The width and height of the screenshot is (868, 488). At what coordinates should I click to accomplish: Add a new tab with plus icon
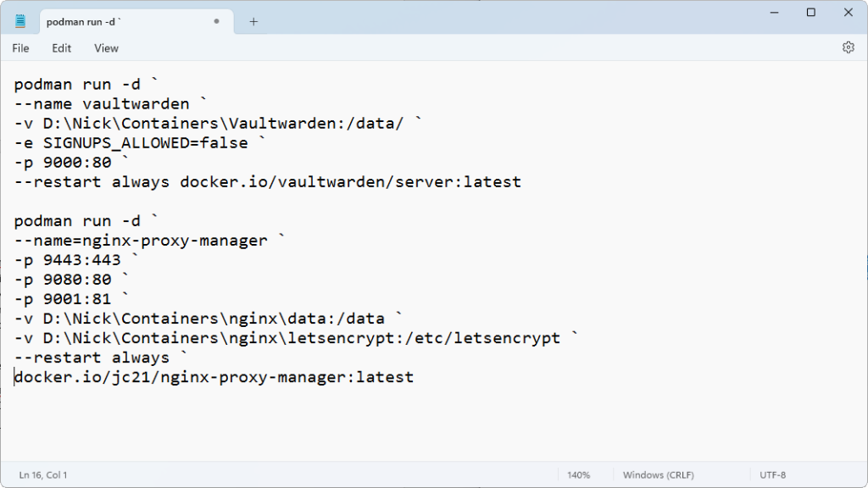click(x=253, y=22)
